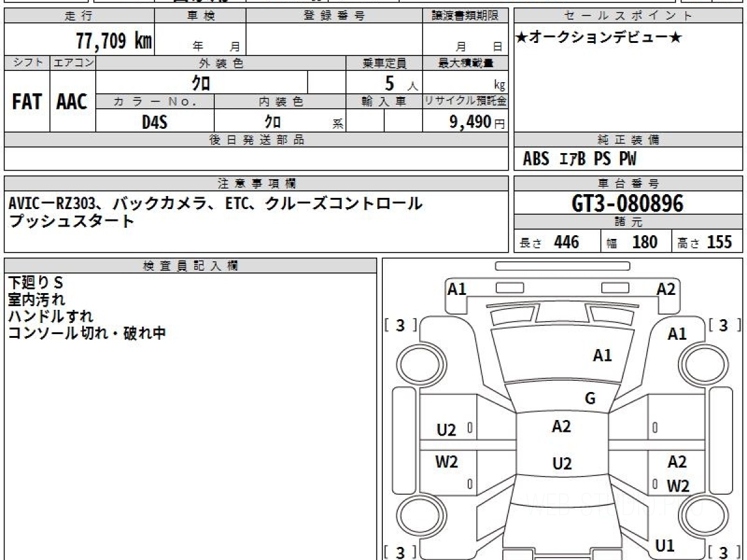The image size is (747, 560).
Task: Select the color number D4S
Action: (154, 122)
